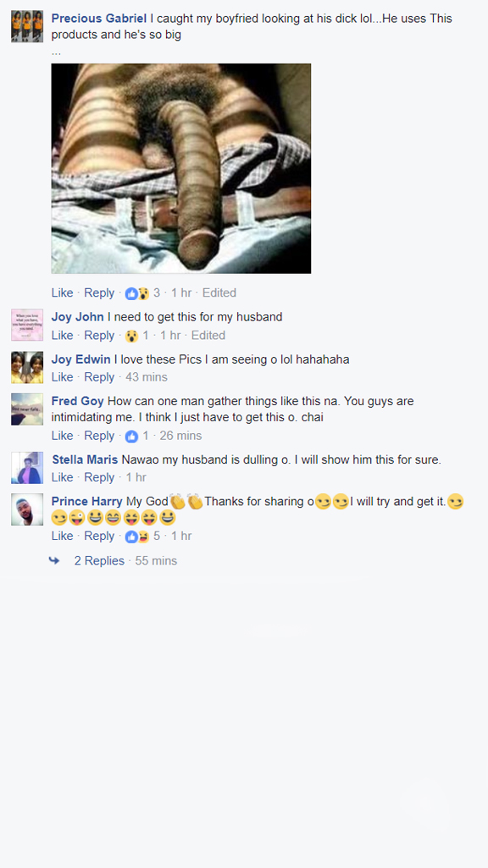Like Stella Maris's comment
The height and width of the screenshot is (868, 488).
pos(62,477)
